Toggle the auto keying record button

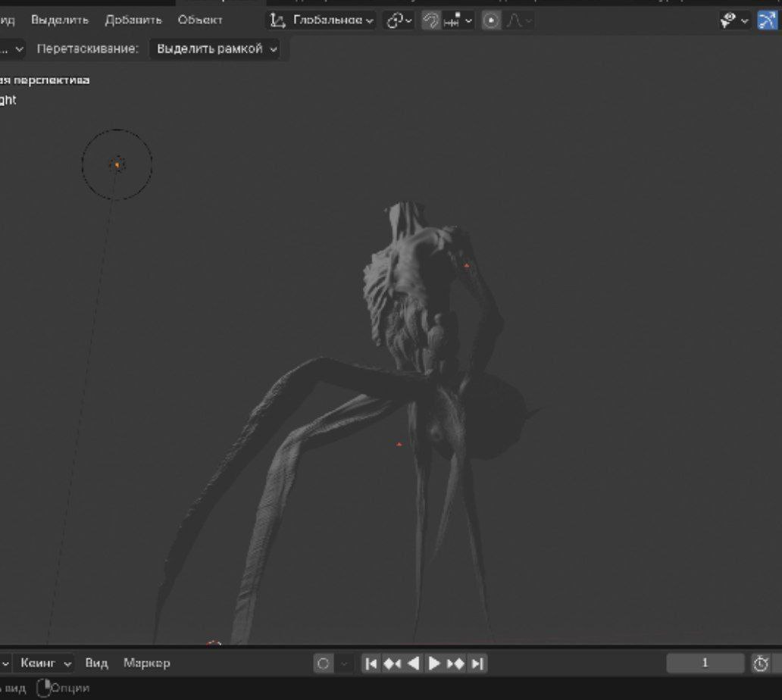(323, 664)
